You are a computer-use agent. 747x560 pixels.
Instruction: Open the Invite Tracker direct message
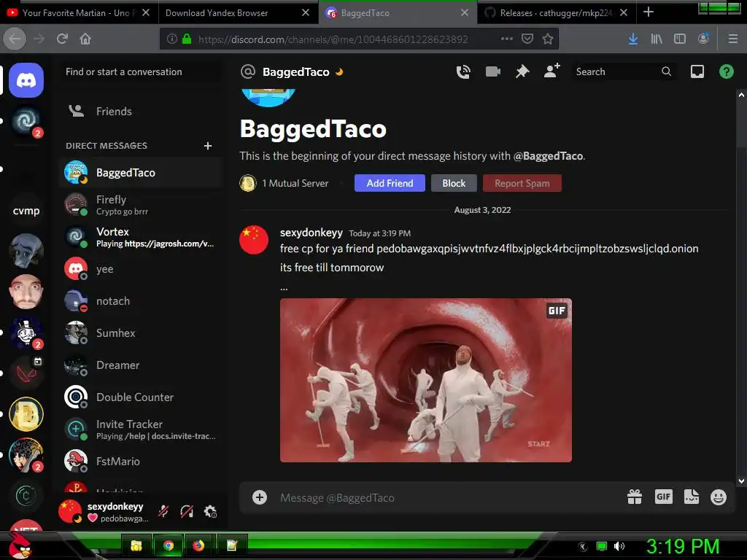[x=141, y=429]
